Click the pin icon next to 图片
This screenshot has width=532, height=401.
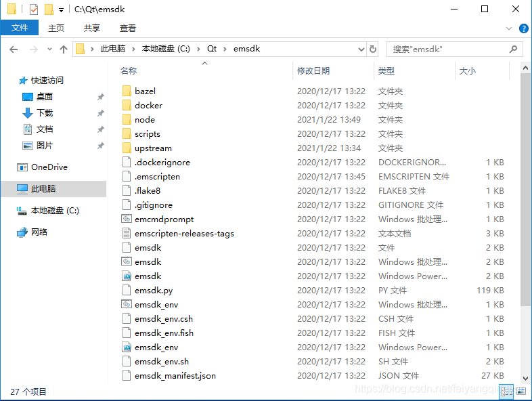pyautogui.click(x=100, y=146)
